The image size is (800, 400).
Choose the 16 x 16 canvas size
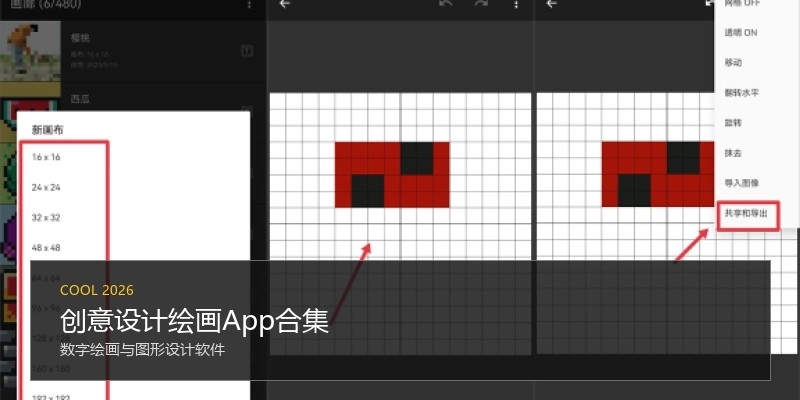tap(46, 157)
